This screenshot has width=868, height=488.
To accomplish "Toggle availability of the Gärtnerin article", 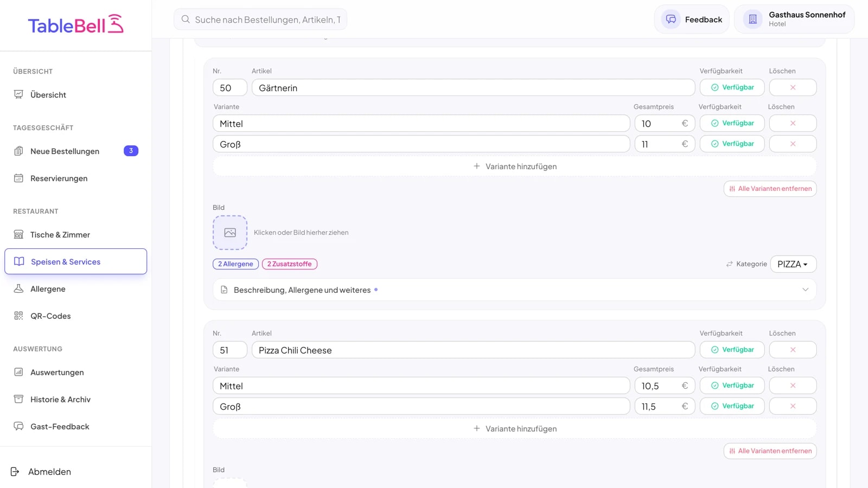I will [x=732, y=87].
